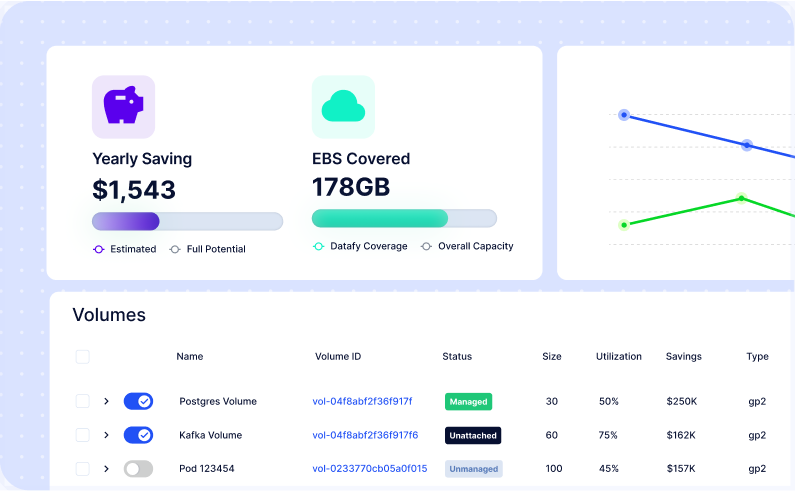Select the peak green chart data point
Image resolution: width=795 pixels, height=491 pixels.
[x=742, y=198]
